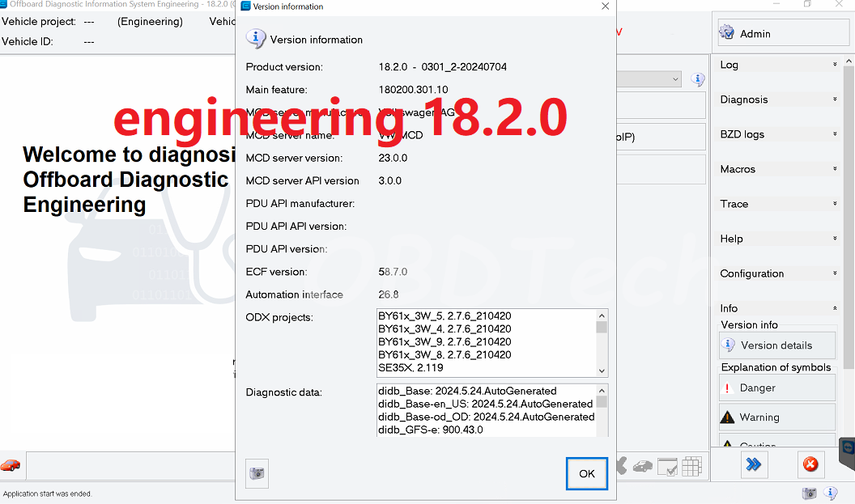
Task: Click the Version details info icon
Action: [x=728, y=345]
